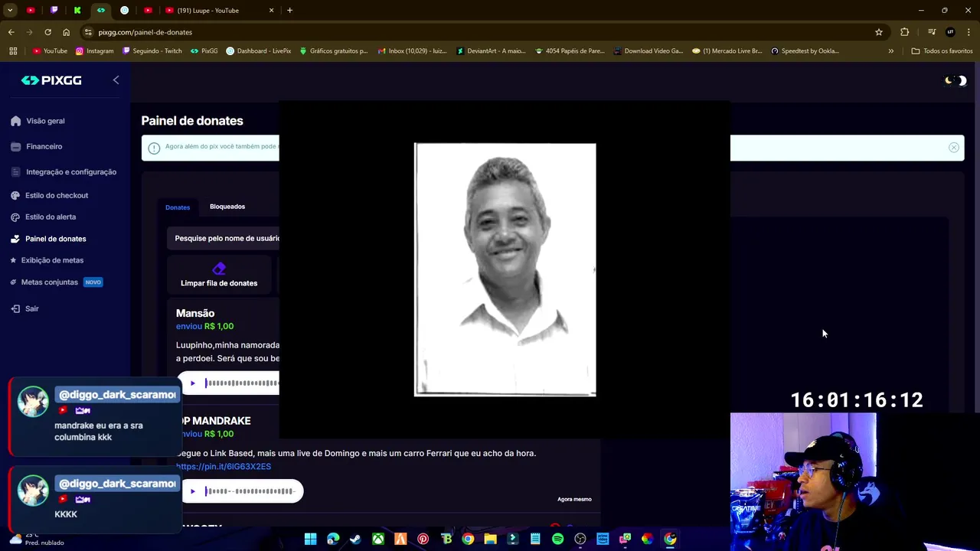This screenshot has height=551, width=980.
Task: Collapse the PixGG sidebar with chevron
Action: pos(116,80)
